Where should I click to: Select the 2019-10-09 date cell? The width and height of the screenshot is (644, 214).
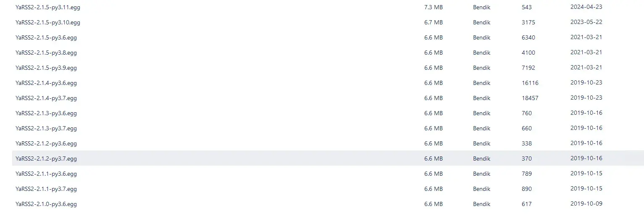pos(586,204)
